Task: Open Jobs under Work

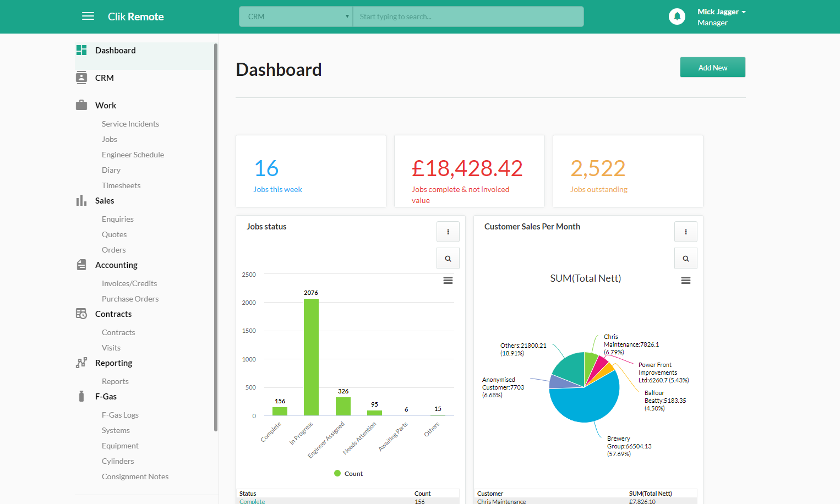Action: (x=110, y=139)
